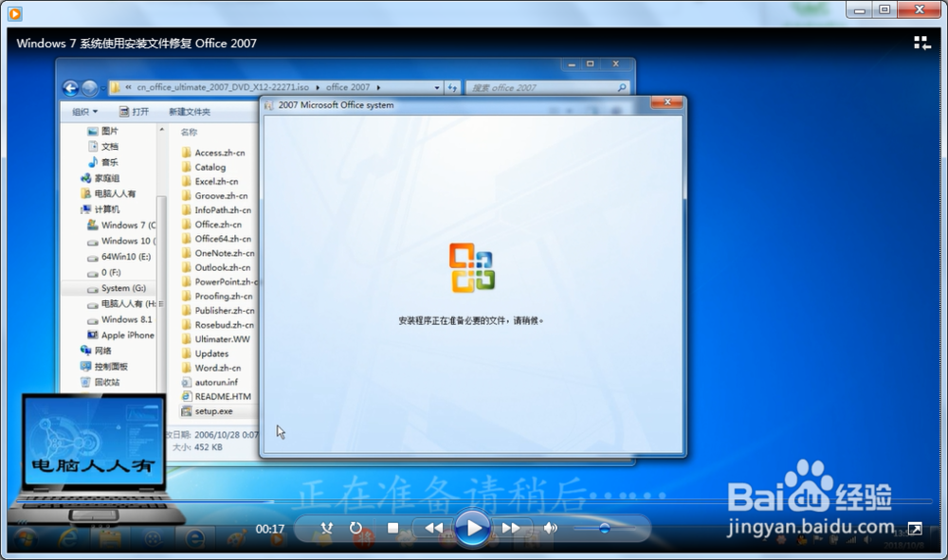Play the video with the round button
This screenshot has height=560, width=948.
pos(472,528)
